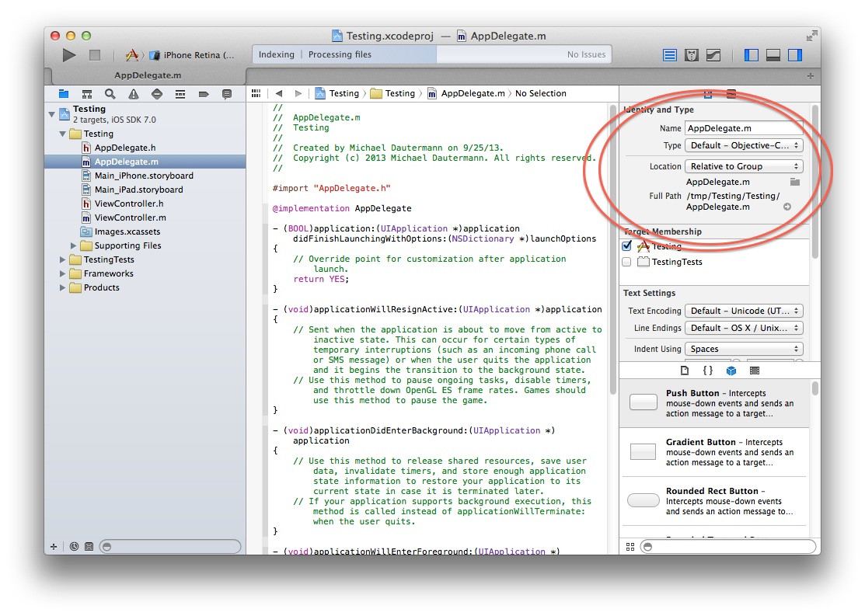Click No Selection in jump bar

(x=541, y=93)
